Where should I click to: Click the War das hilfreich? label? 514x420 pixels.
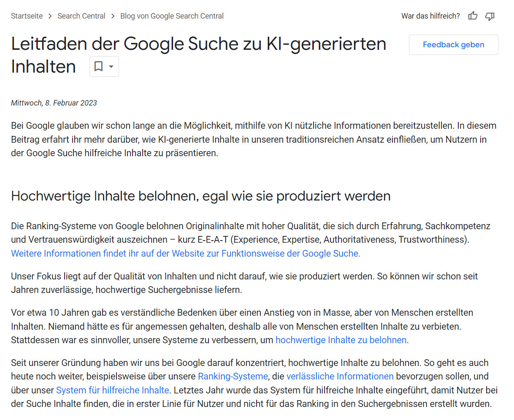[430, 16]
